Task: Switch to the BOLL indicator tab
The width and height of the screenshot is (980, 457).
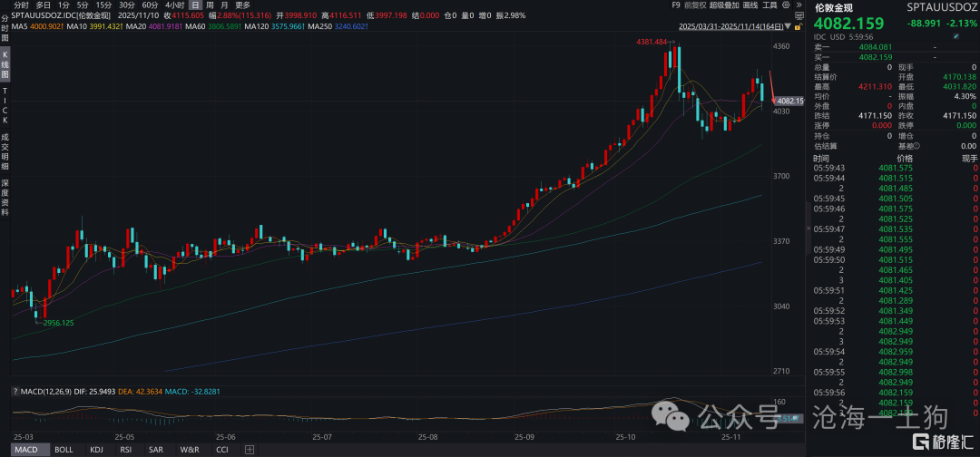Action: click(64, 449)
